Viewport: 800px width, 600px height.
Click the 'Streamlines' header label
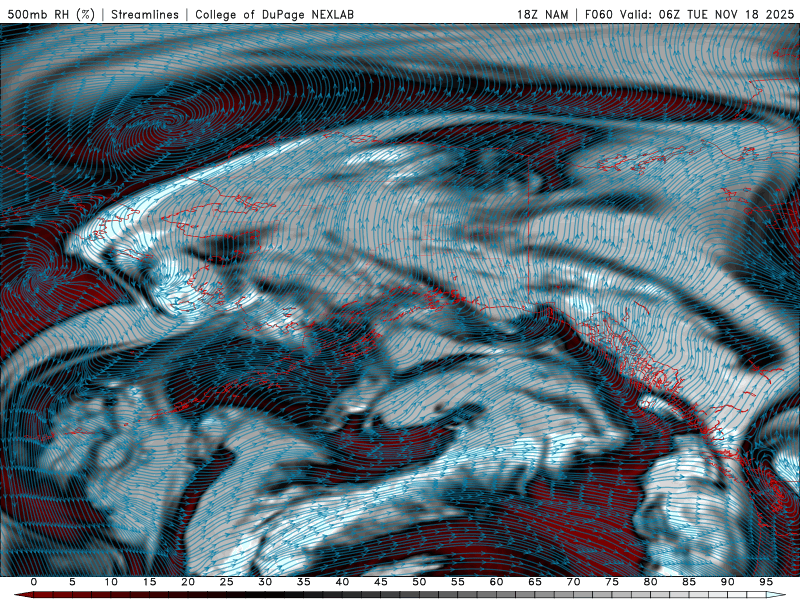coord(145,14)
